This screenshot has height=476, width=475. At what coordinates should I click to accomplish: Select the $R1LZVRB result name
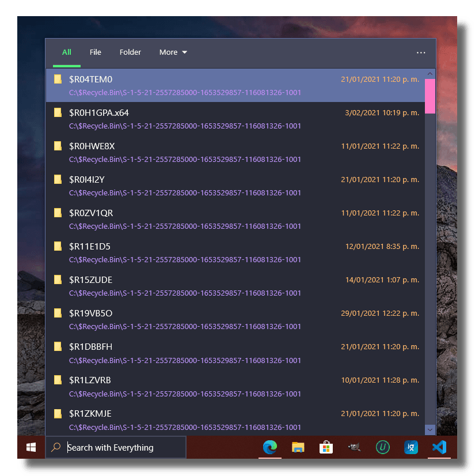[x=90, y=380]
